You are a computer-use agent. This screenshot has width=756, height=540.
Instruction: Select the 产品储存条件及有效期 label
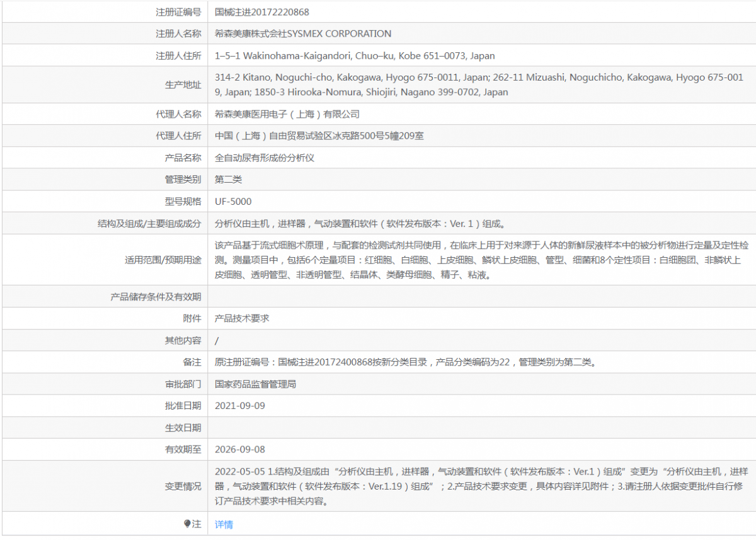pyautogui.click(x=156, y=297)
